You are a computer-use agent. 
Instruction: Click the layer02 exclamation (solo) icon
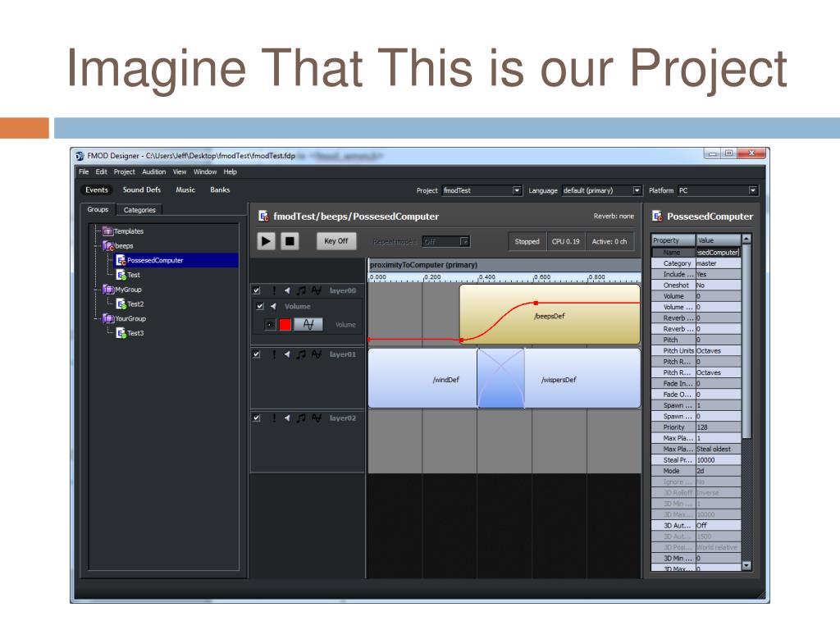(x=274, y=418)
